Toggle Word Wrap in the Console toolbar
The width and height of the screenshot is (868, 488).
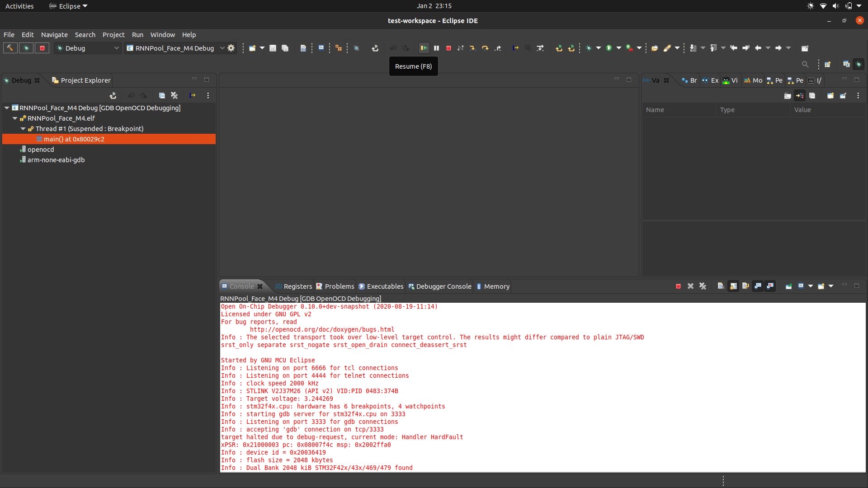[745, 286]
